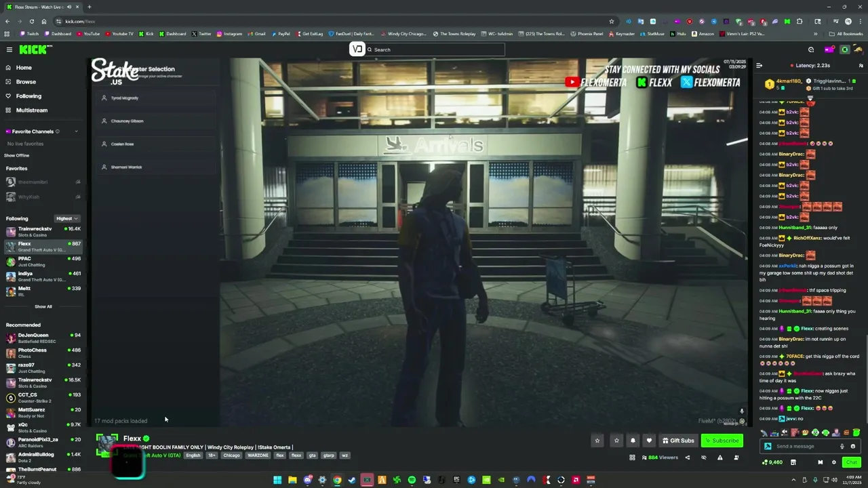
Task: Click the green Chat send button
Action: click(x=852, y=462)
